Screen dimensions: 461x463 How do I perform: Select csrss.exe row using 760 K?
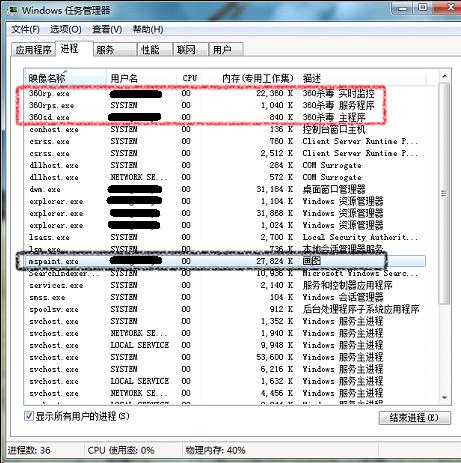tap(225, 141)
